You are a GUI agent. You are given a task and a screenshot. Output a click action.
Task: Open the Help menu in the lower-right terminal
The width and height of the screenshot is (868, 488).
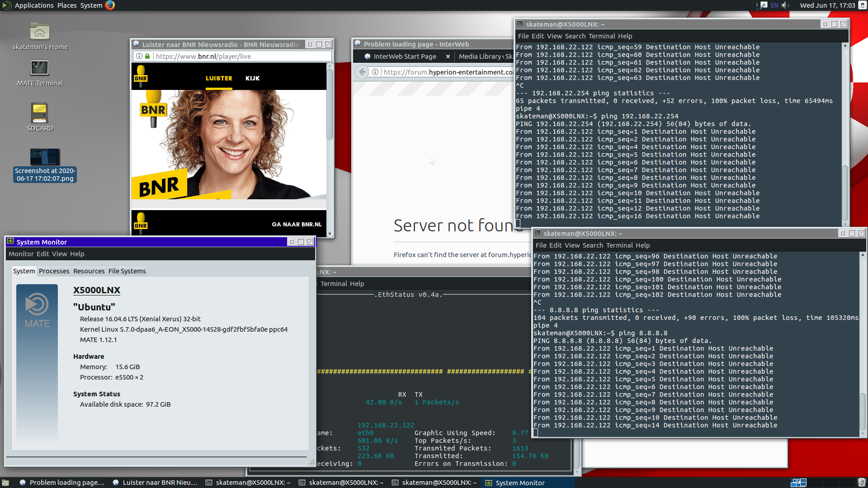click(642, 245)
